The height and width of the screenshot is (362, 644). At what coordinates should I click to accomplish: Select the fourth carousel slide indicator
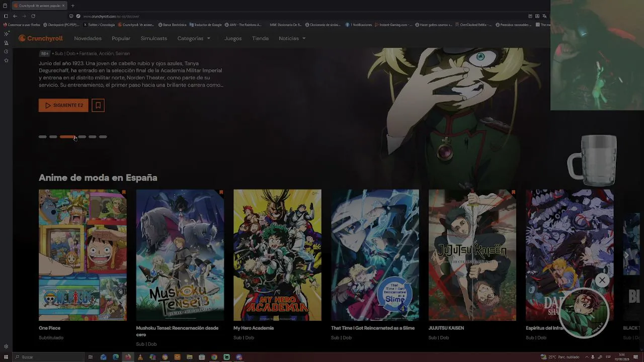click(82, 137)
